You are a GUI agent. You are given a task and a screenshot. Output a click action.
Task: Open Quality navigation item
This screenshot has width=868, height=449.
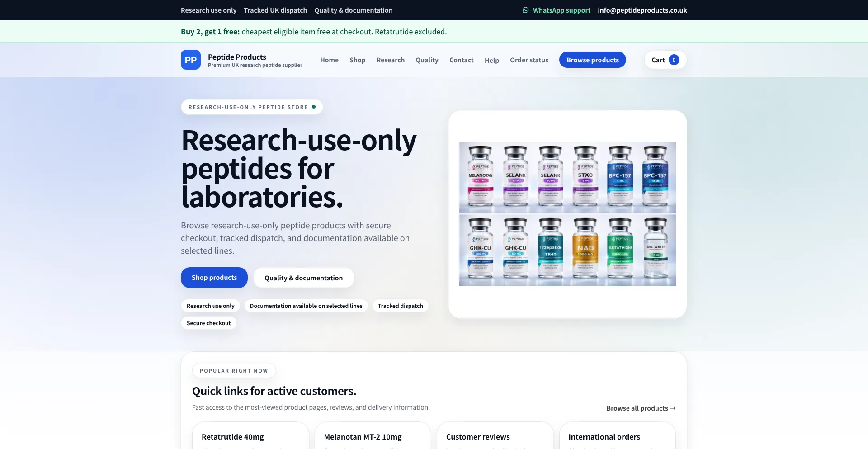coord(427,60)
